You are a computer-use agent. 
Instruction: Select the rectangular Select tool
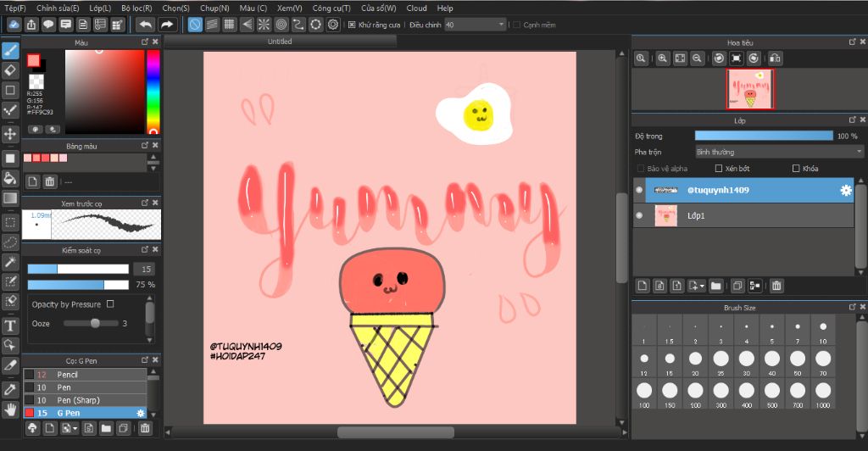[x=10, y=222]
